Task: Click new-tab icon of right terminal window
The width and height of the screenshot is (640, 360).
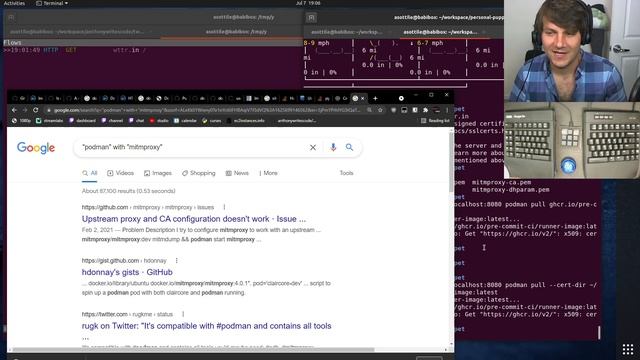Action: (x=311, y=18)
